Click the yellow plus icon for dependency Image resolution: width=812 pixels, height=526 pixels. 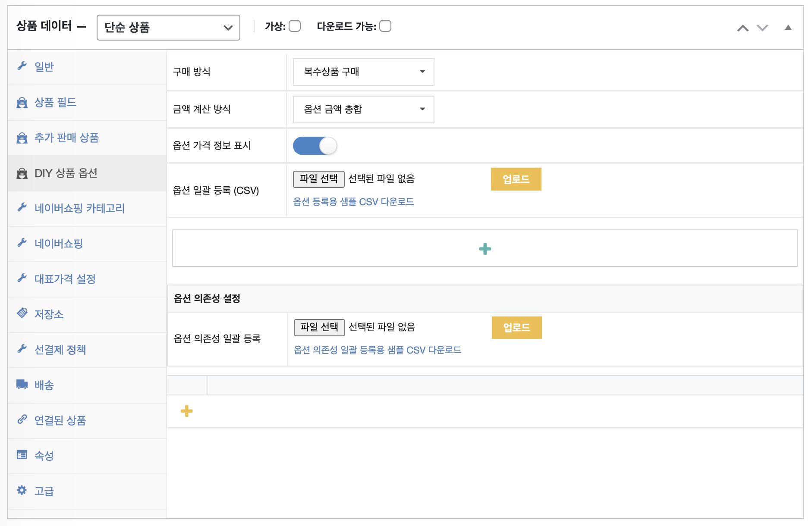point(186,411)
